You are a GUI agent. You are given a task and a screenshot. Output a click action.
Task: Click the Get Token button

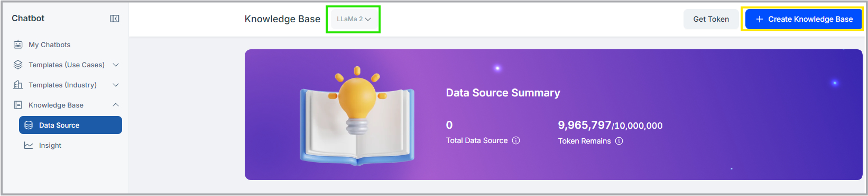tap(711, 19)
